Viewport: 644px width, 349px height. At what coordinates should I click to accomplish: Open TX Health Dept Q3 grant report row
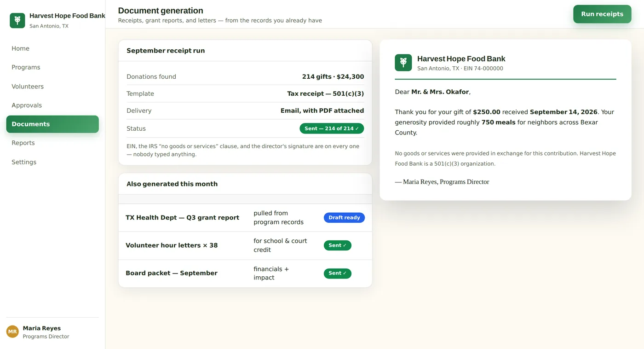pyautogui.click(x=245, y=218)
